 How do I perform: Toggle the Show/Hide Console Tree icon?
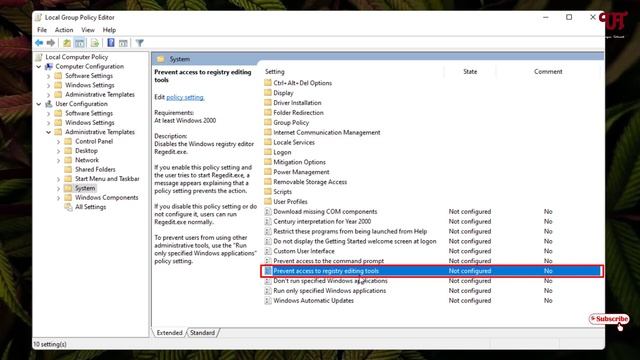80,43
